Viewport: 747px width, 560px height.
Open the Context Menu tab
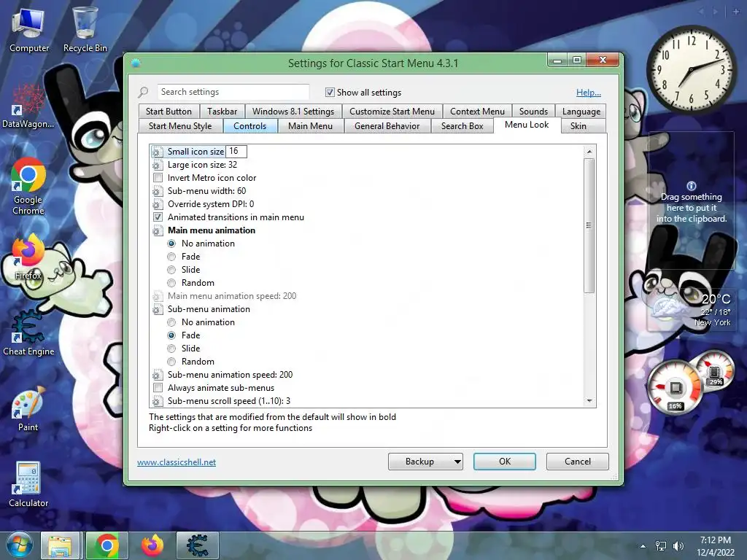(x=477, y=112)
